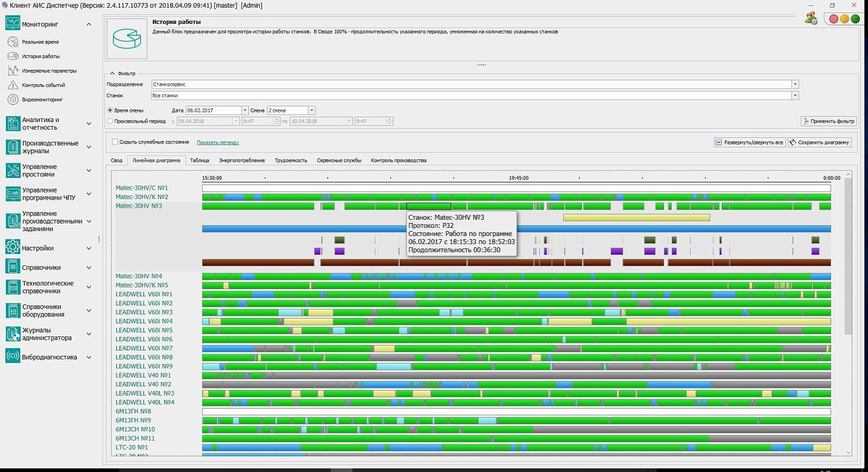Select Matec-30HV №3 machine row label
Image resolution: width=868 pixels, height=472 pixels.
coord(138,206)
